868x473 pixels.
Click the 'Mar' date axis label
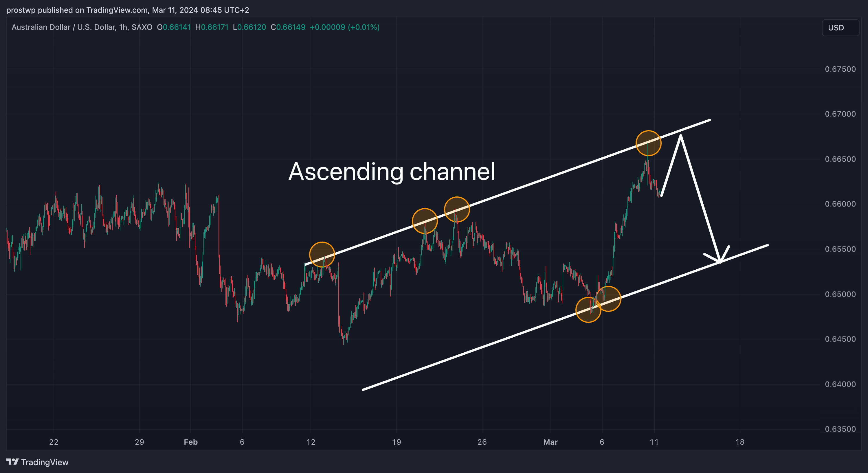click(550, 442)
